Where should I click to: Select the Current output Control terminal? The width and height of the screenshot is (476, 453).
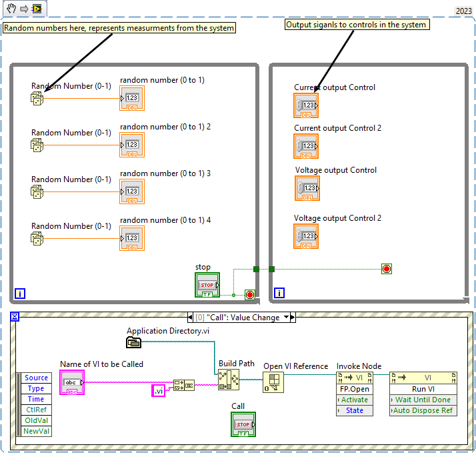tap(307, 105)
